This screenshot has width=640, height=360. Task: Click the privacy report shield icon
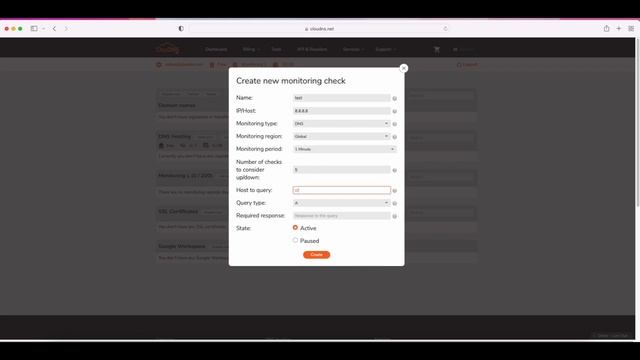pyautogui.click(x=181, y=29)
